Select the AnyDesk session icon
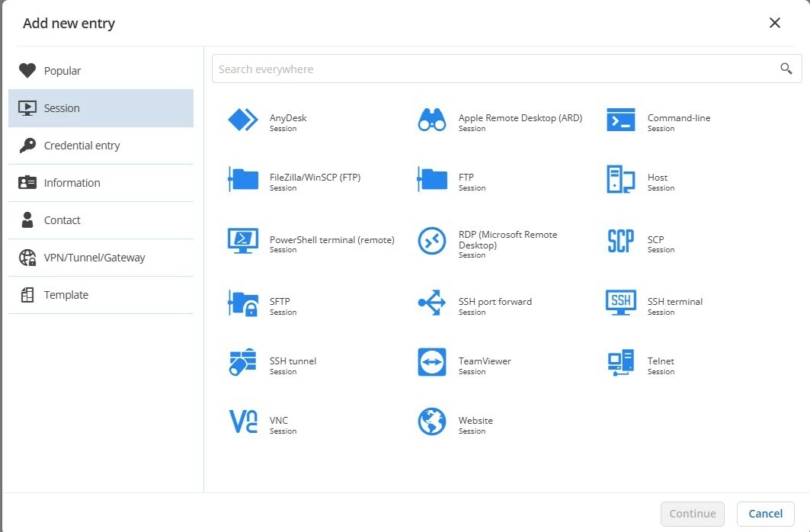The height and width of the screenshot is (532, 810). click(243, 120)
